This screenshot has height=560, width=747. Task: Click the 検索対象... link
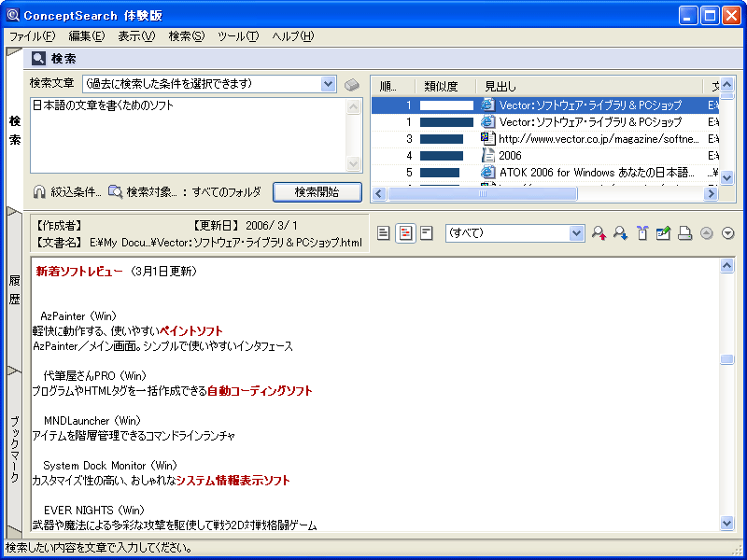point(151,192)
